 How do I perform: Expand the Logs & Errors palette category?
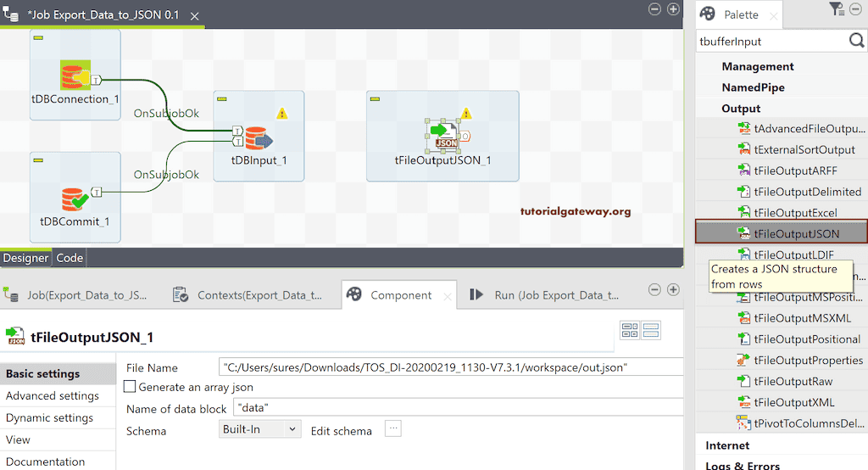(x=743, y=466)
